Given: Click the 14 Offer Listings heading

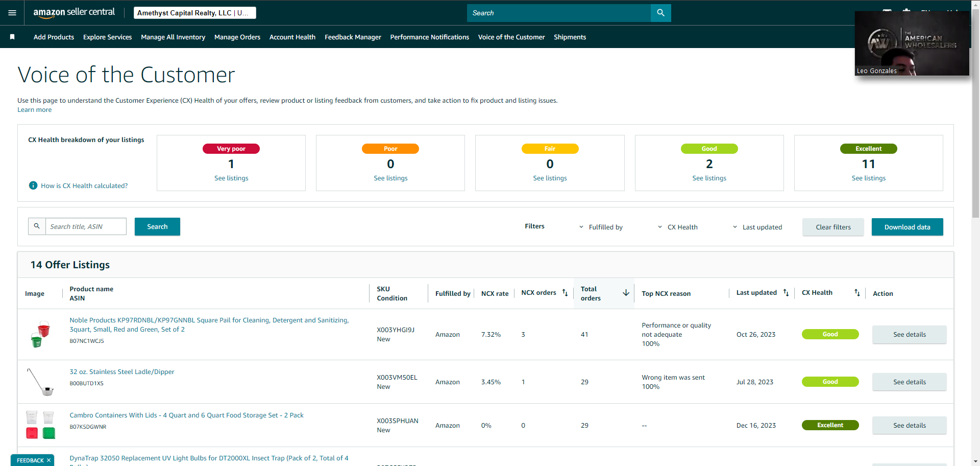Looking at the screenshot, I should pos(70,265).
